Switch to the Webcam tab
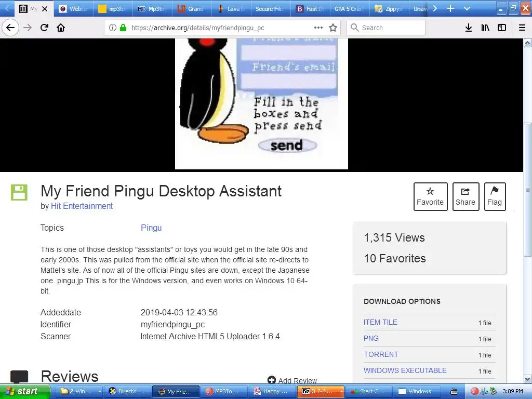 pyautogui.click(x=73, y=9)
